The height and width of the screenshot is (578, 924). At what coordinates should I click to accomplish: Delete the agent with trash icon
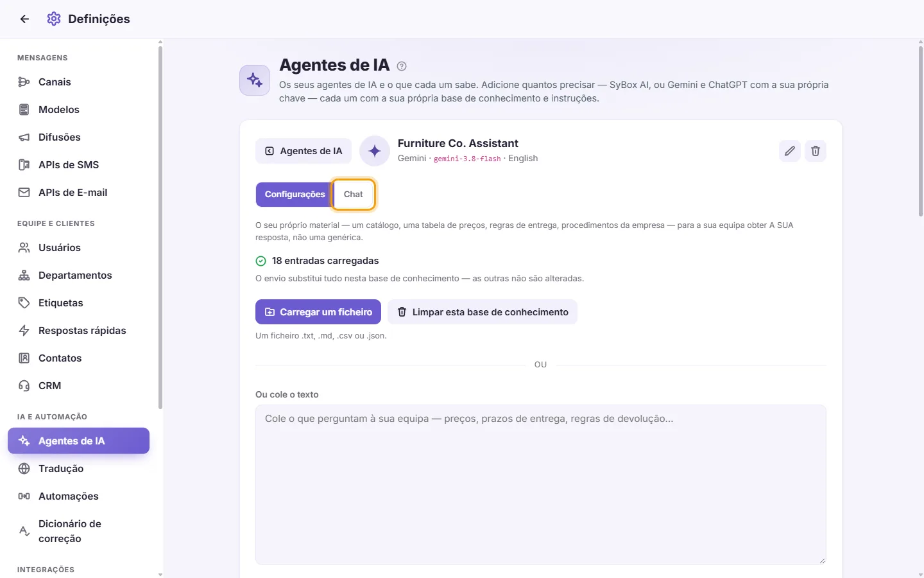point(816,151)
